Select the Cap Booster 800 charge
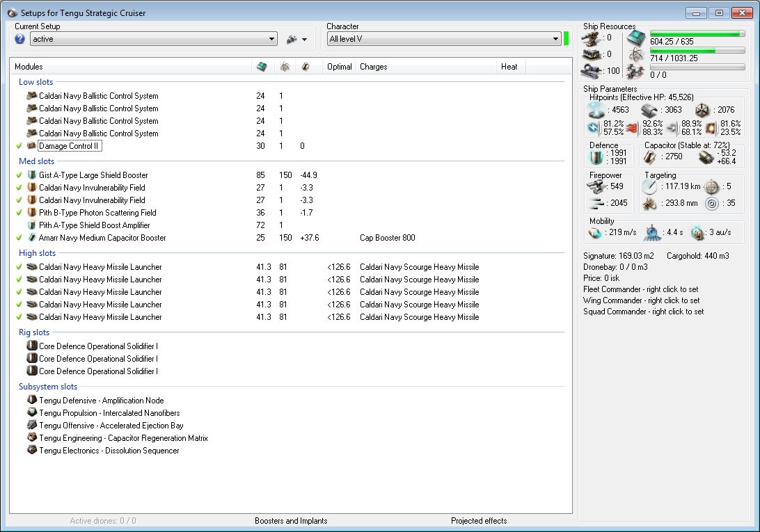760x532 pixels. pos(387,238)
